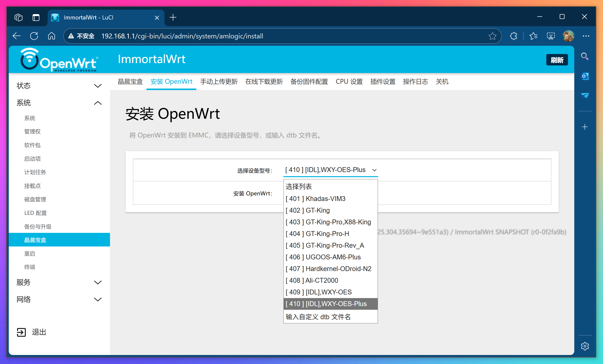This screenshot has width=603, height=364.
Task: Open Outlook from the Edge sidebar
Action: tap(585, 76)
